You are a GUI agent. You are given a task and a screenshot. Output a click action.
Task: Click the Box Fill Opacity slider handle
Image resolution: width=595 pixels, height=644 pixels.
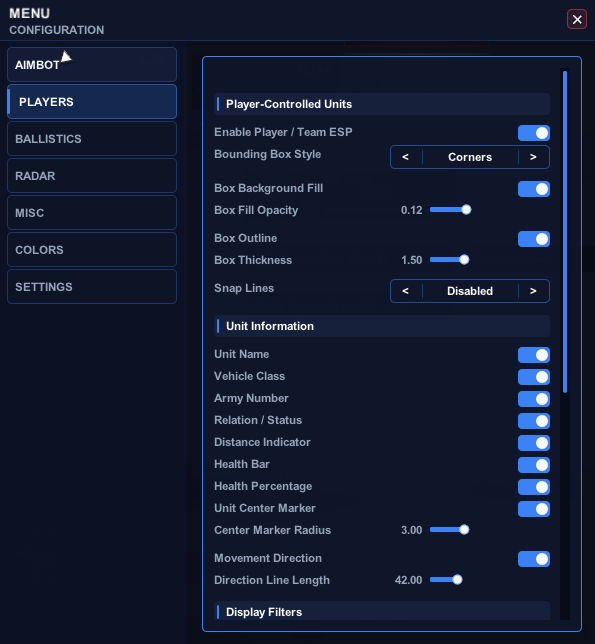466,210
